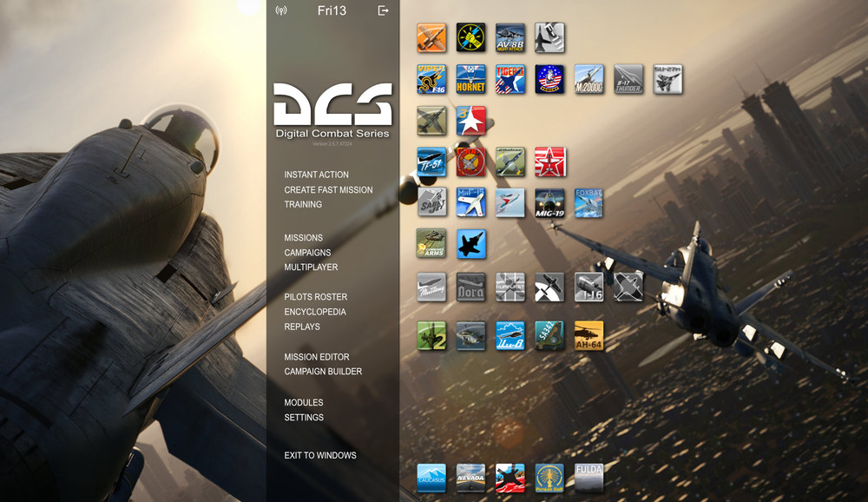Click Exit to Windows
Image resolution: width=868 pixels, height=502 pixels.
[x=319, y=455]
